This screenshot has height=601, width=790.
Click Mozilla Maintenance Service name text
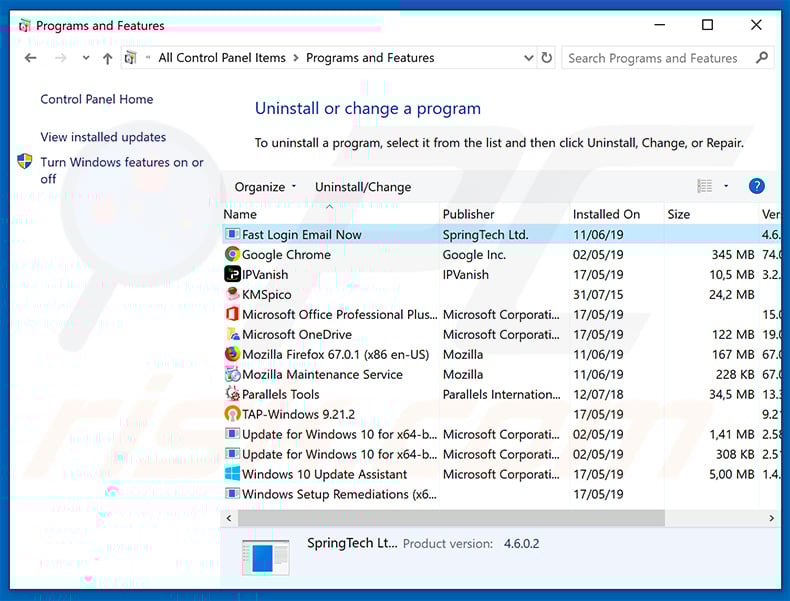[x=322, y=374]
